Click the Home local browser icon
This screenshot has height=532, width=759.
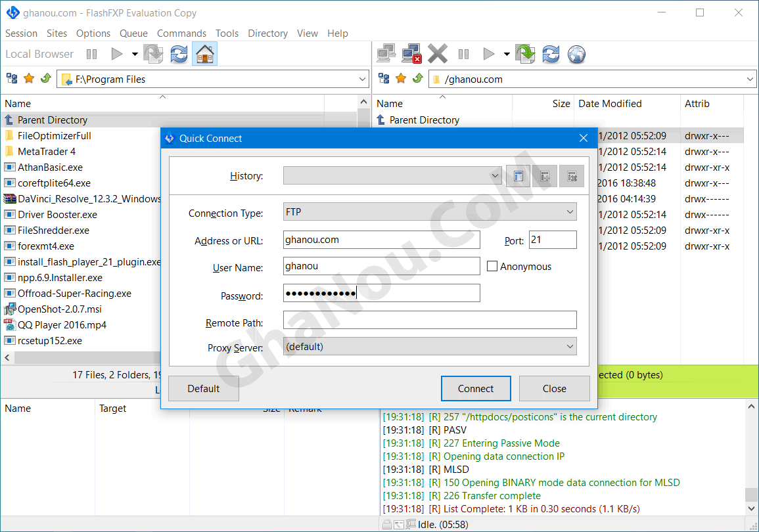point(205,54)
